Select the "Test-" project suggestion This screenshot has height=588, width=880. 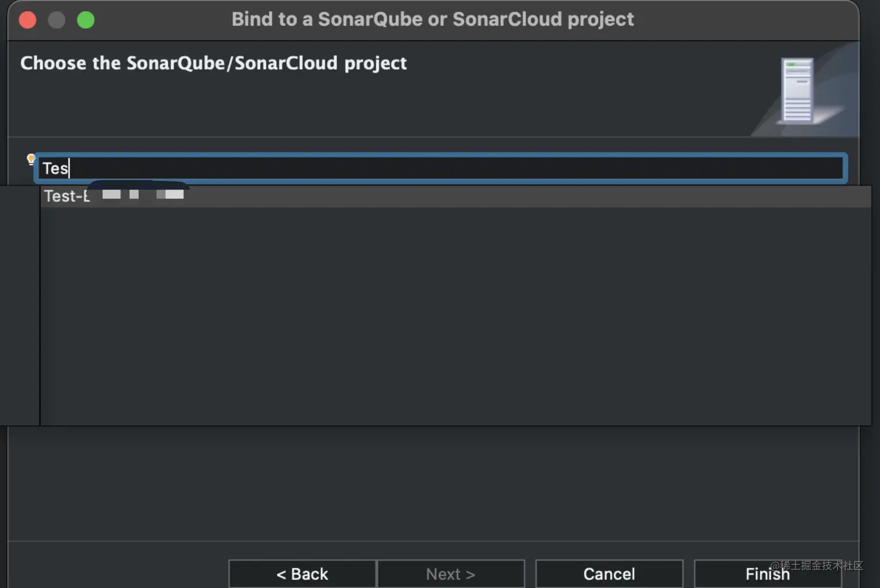(67, 197)
